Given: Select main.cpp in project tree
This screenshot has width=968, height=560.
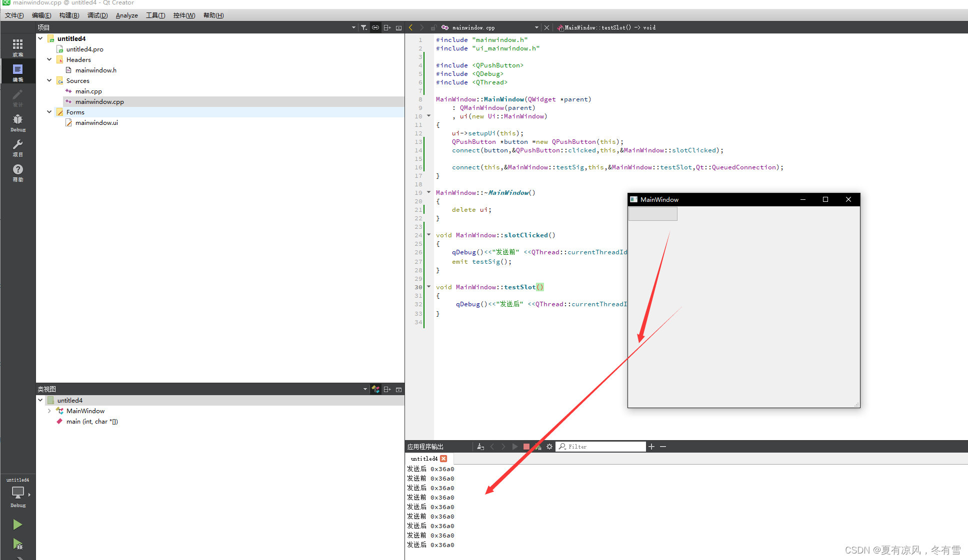Looking at the screenshot, I should 88,91.
